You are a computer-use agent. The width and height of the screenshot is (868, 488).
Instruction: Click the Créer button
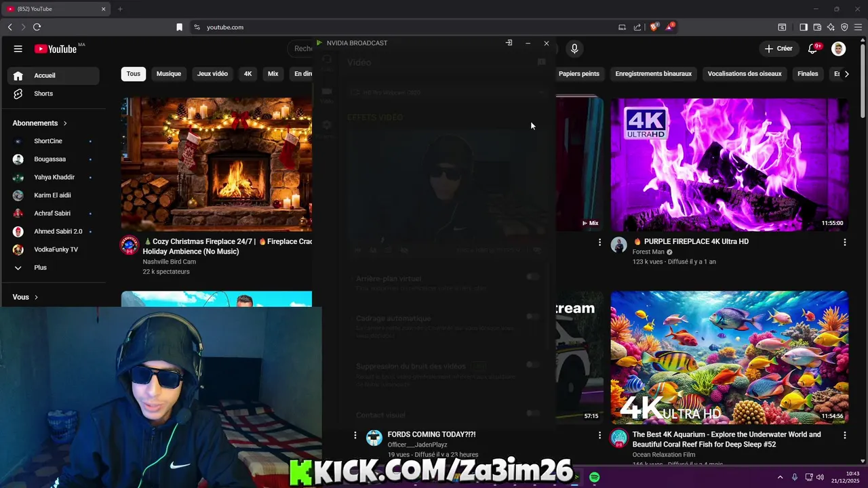coord(778,49)
